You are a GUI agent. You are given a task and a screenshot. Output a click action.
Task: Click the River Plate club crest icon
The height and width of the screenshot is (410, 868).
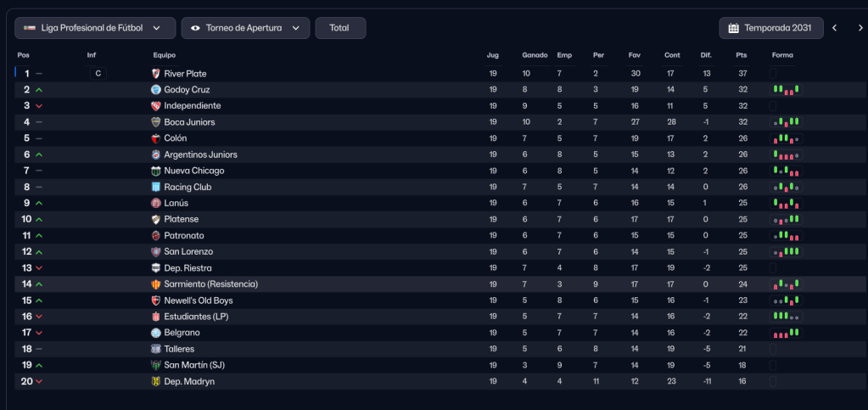pyautogui.click(x=155, y=74)
